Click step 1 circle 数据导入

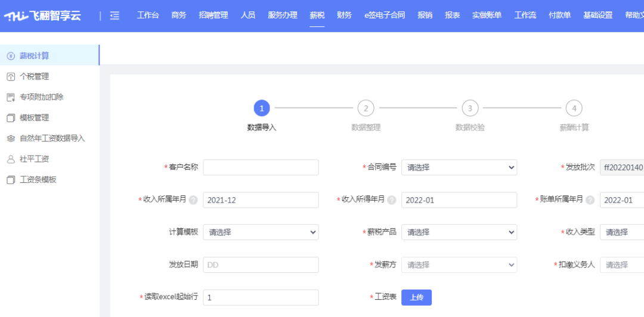coord(262,108)
